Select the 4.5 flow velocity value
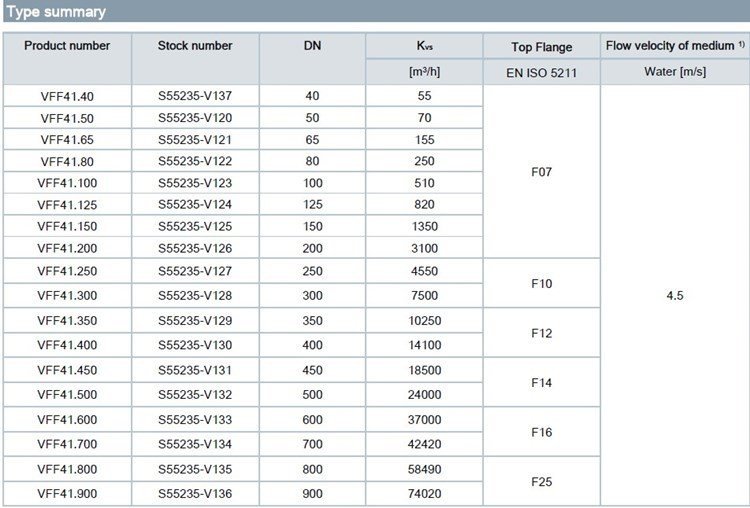750x508 pixels. point(675,296)
